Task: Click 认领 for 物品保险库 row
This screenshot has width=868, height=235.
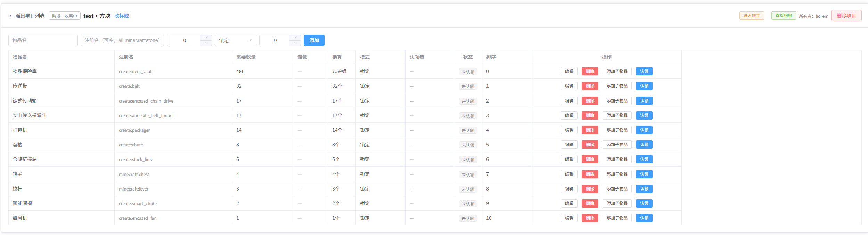Action: click(644, 71)
